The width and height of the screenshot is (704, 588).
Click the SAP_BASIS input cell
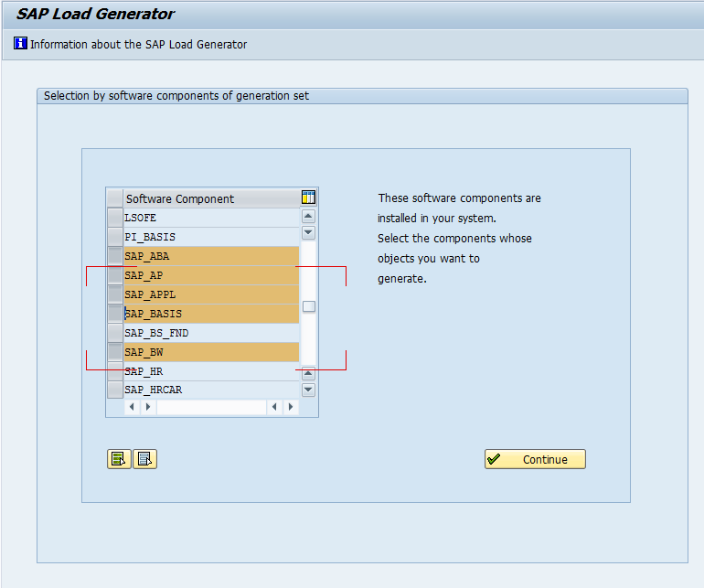click(211, 314)
